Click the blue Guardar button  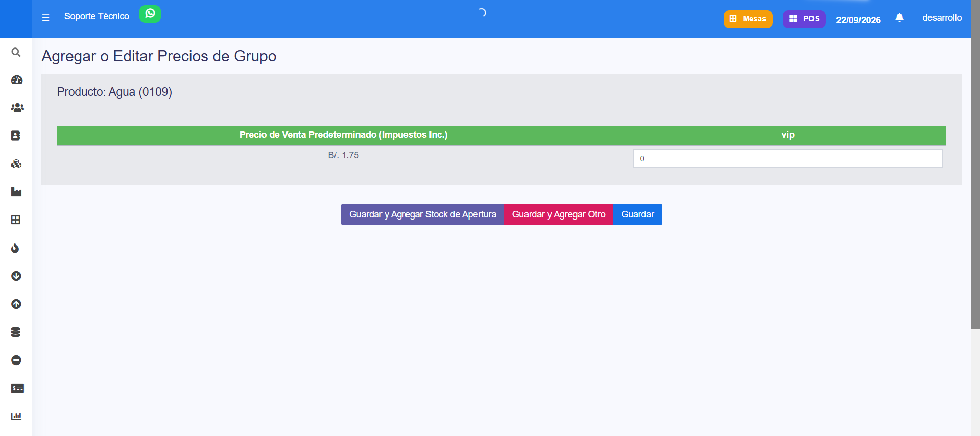pyautogui.click(x=637, y=214)
